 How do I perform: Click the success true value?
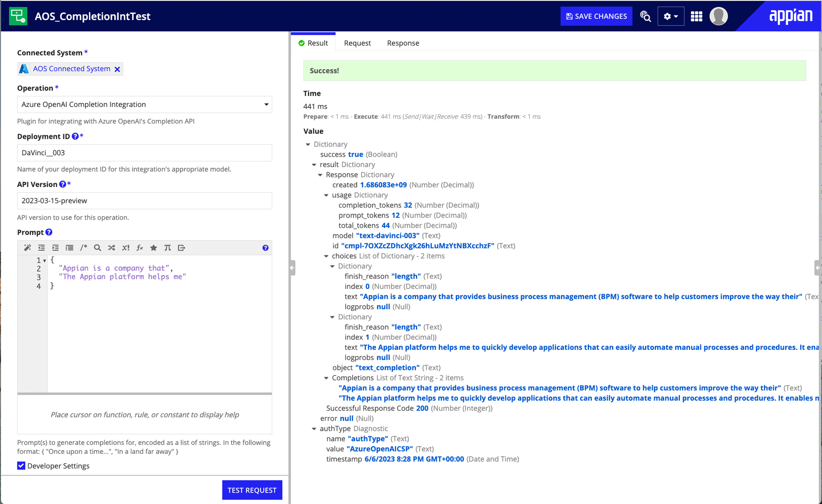(355, 154)
